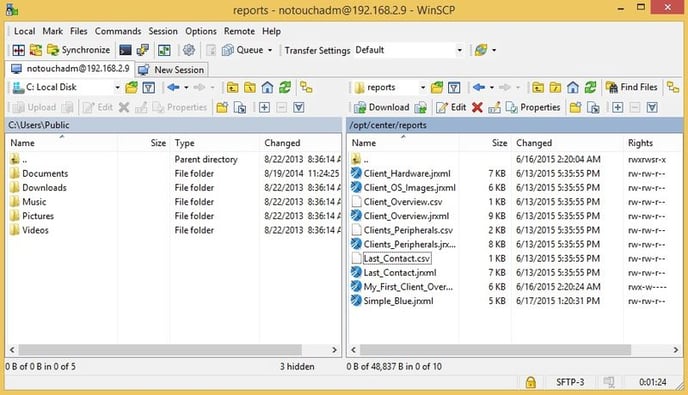Open the terminal console icon

[125, 50]
